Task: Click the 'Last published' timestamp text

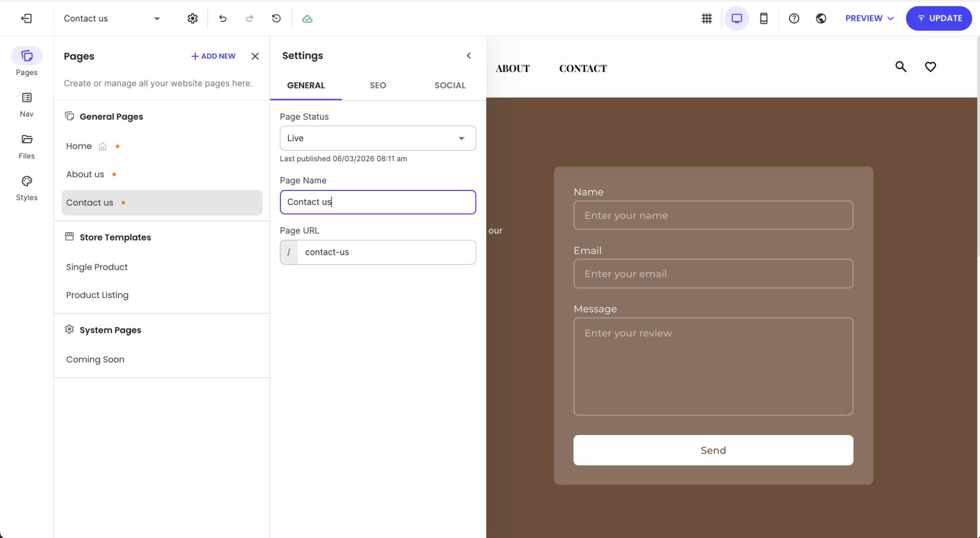Action: pos(344,159)
